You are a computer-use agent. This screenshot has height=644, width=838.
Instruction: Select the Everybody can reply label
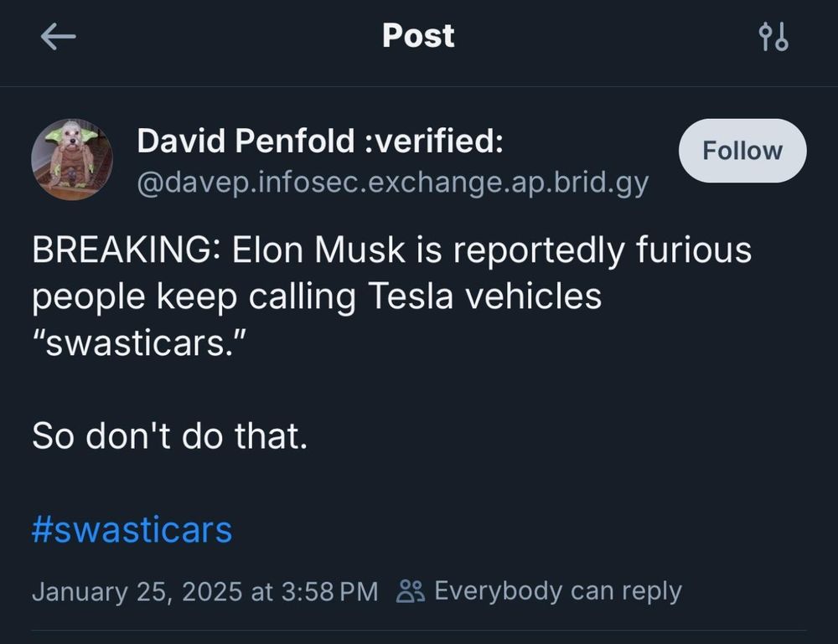pos(556,591)
